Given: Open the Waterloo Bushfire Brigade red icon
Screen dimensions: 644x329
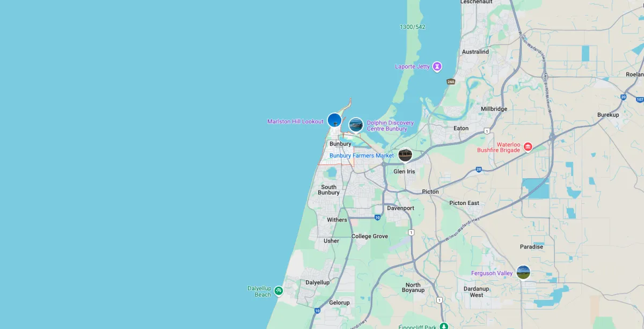Looking at the screenshot, I should pyautogui.click(x=528, y=147).
